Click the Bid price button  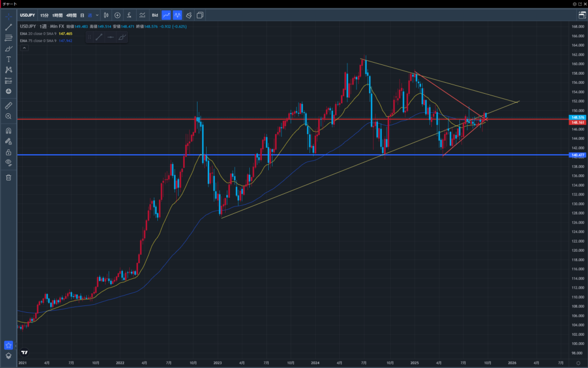154,15
